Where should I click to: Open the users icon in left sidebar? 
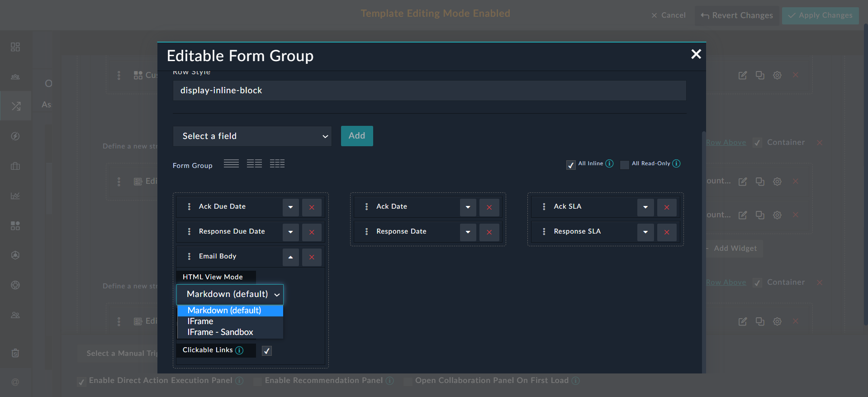point(15,315)
